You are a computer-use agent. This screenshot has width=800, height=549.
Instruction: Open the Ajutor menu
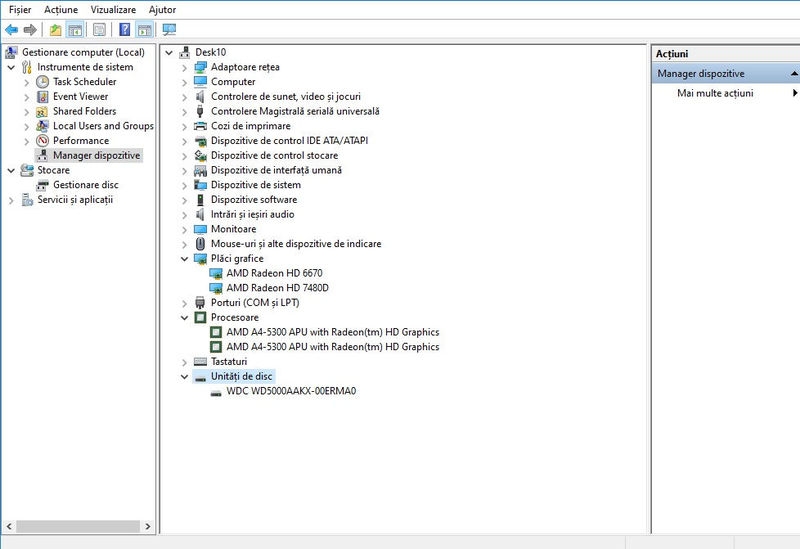(162, 10)
